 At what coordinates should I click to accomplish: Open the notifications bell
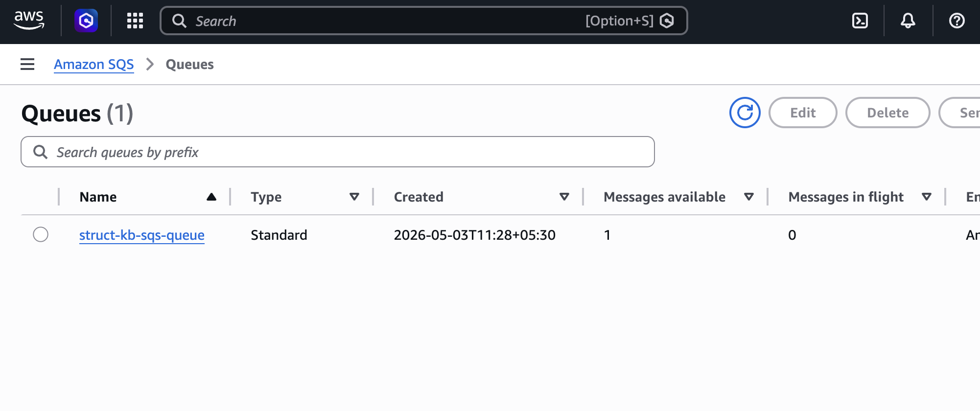tap(908, 21)
